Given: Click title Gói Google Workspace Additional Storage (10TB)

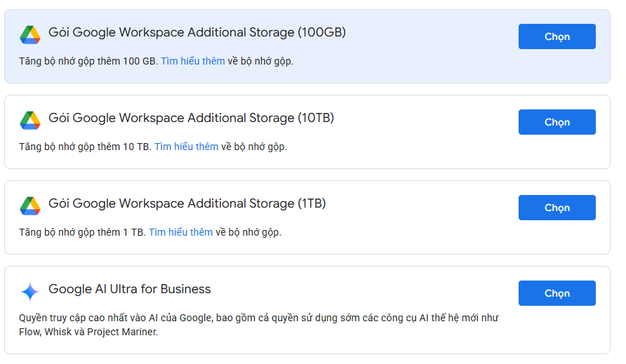Looking at the screenshot, I should 191,118.
